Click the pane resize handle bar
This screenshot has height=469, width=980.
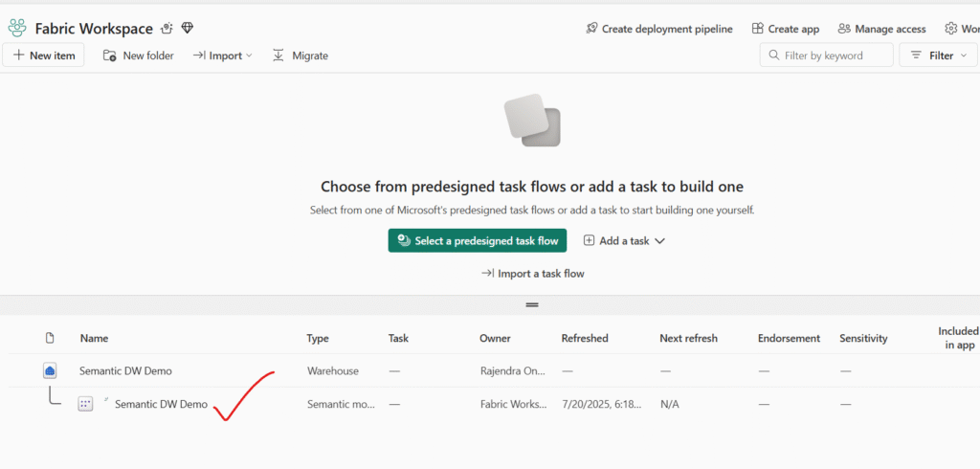(532, 305)
